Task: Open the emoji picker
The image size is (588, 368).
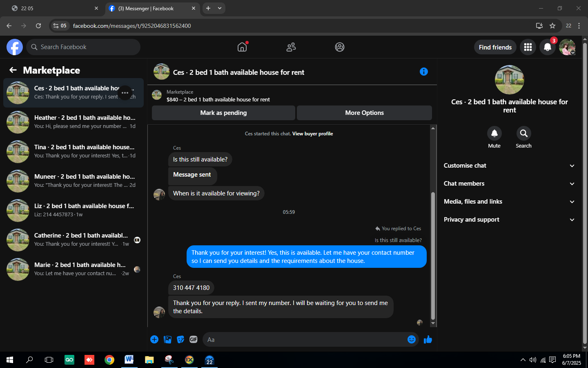Action: point(412,339)
